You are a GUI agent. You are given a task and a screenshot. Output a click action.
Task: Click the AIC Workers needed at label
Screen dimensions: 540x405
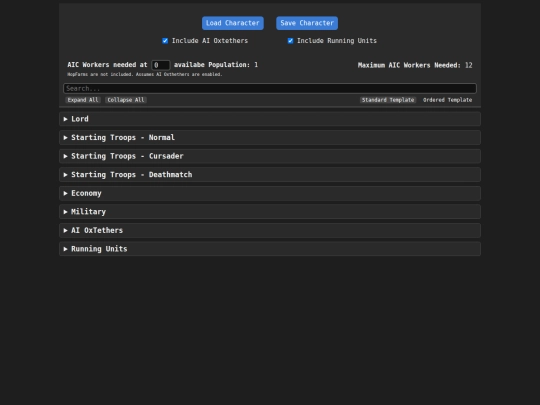pyautogui.click(x=107, y=65)
